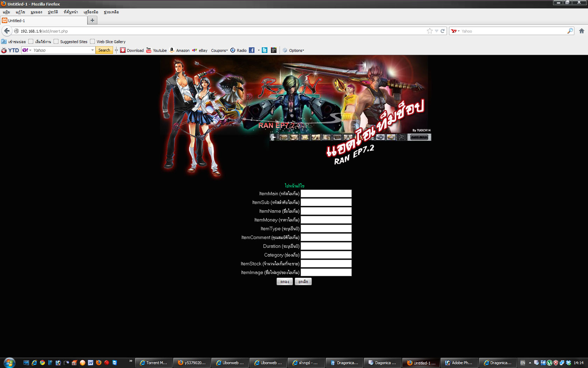Open the search engine selector dropdown
588x368 pixels.
(455, 31)
